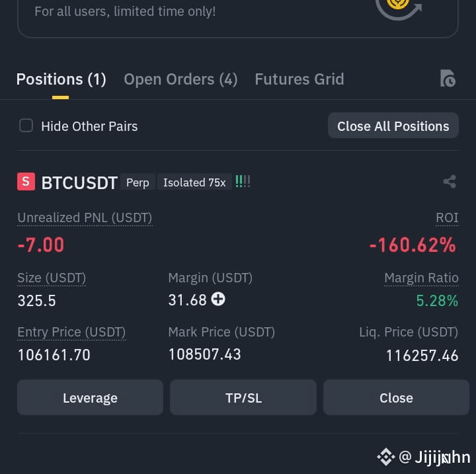Viewport: 476px width, 474px height.
Task: Open the order history clock icon
Action: (x=448, y=79)
